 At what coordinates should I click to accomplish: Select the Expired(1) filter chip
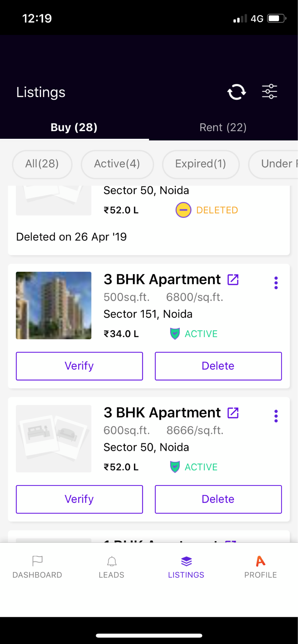point(201,164)
